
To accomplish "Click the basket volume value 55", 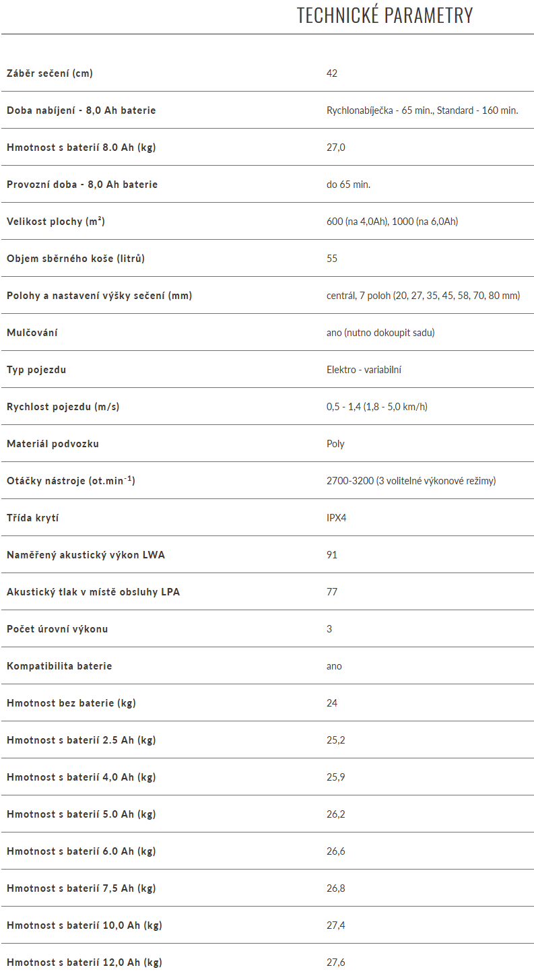I will pyautogui.click(x=332, y=259).
